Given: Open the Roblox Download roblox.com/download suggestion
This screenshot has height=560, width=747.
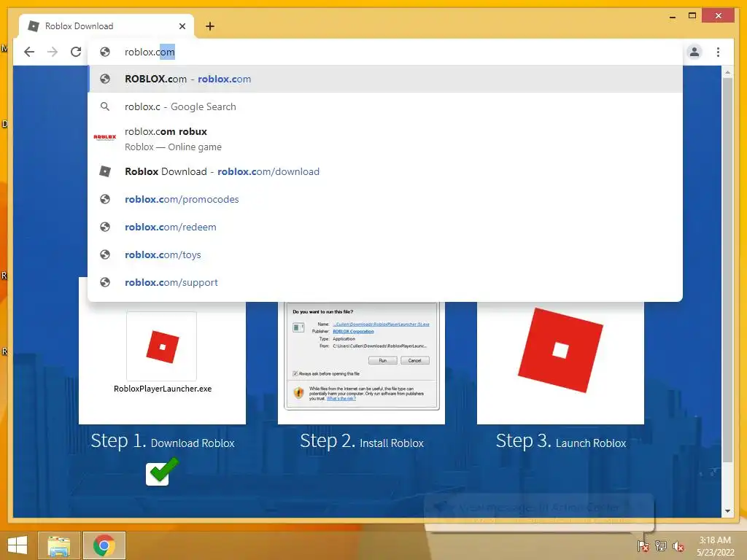Looking at the screenshot, I should [385, 171].
